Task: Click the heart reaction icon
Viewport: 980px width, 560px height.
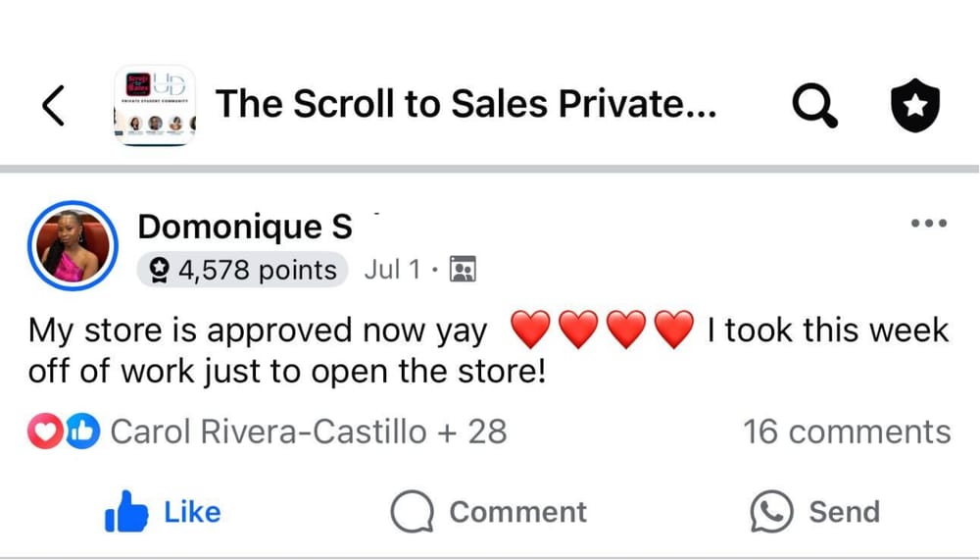Action: [44, 432]
